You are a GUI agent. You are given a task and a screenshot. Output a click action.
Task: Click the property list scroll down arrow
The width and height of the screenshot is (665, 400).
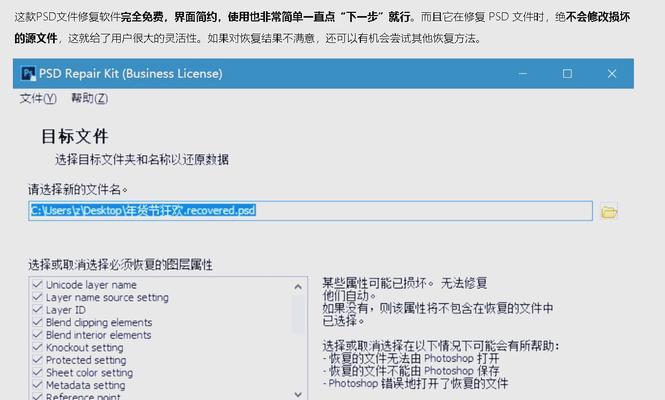pos(298,394)
